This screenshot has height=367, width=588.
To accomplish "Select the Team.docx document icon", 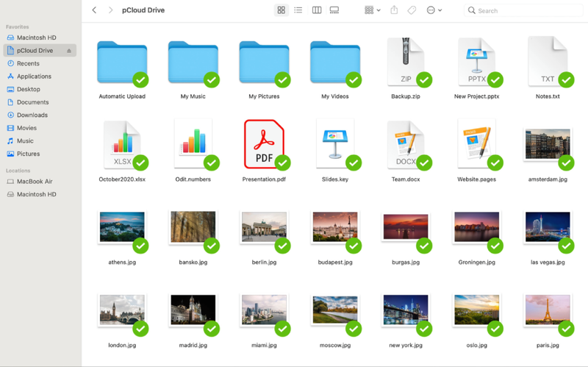I will tap(406, 145).
